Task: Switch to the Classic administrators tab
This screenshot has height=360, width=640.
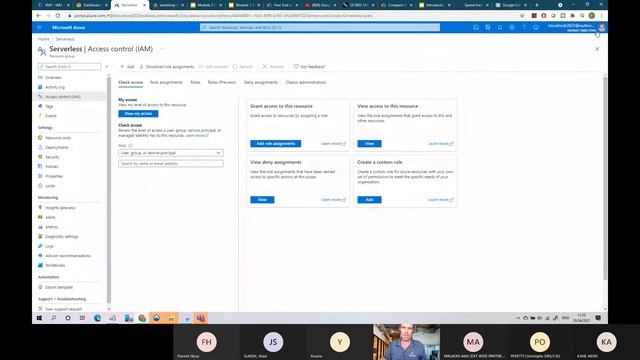Action: click(x=306, y=82)
